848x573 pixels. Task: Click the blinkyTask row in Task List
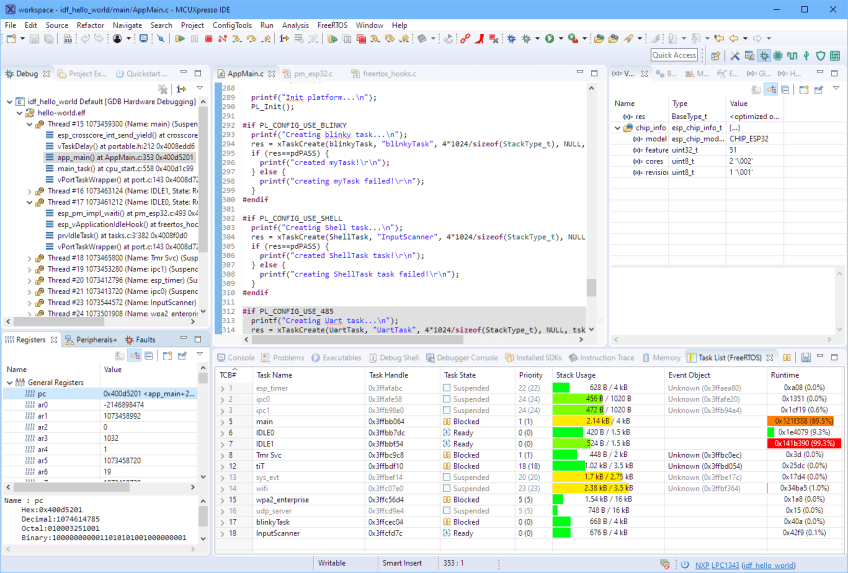pyautogui.click(x=529, y=522)
